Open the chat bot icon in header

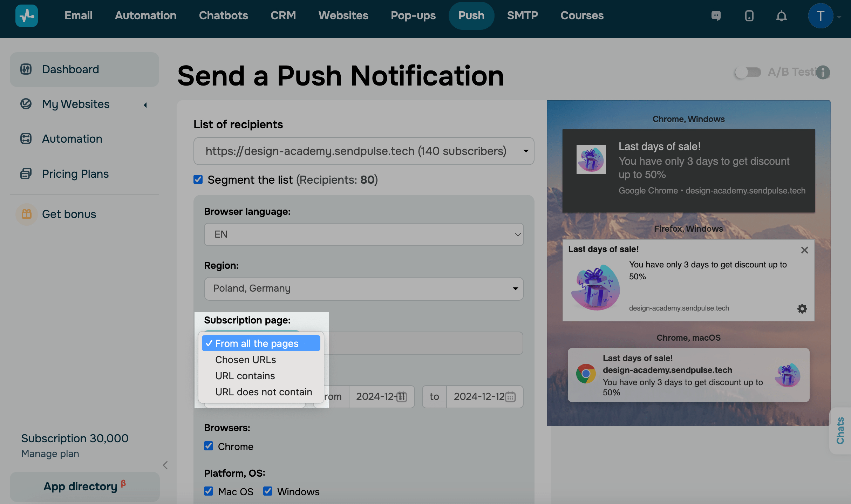pos(716,16)
